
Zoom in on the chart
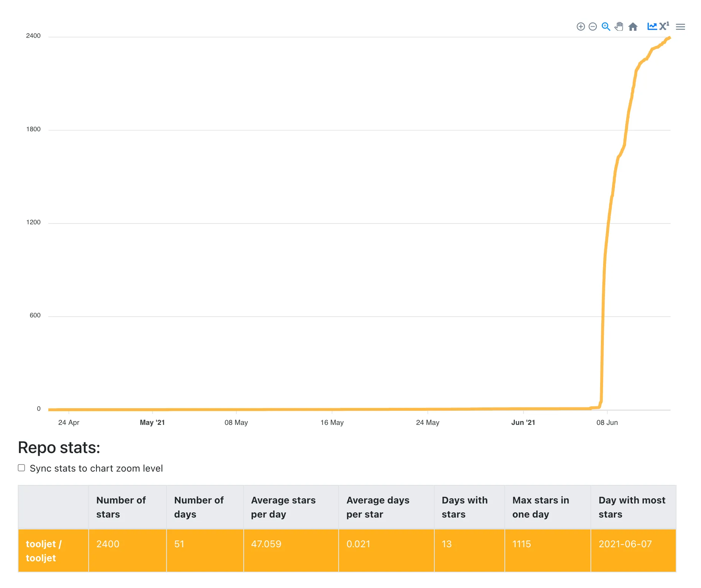[x=580, y=26]
